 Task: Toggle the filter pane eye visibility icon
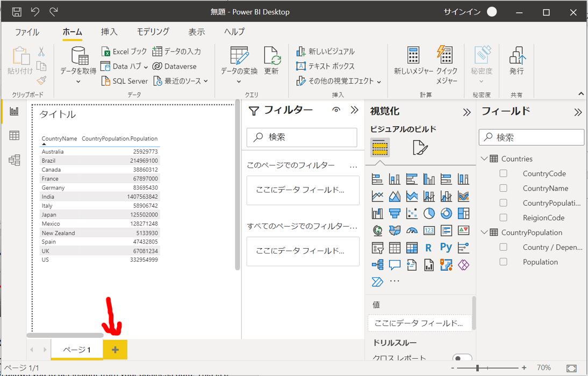(336, 110)
